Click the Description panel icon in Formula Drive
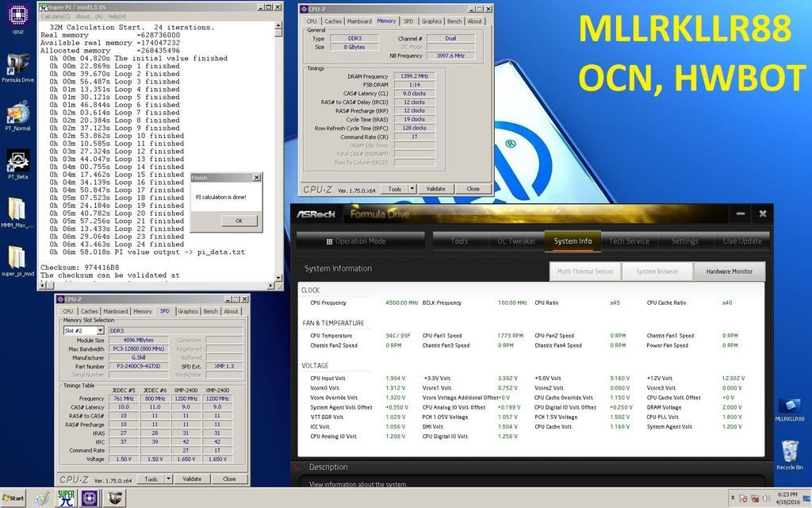Viewport: 812px width, 508px height. (x=297, y=467)
